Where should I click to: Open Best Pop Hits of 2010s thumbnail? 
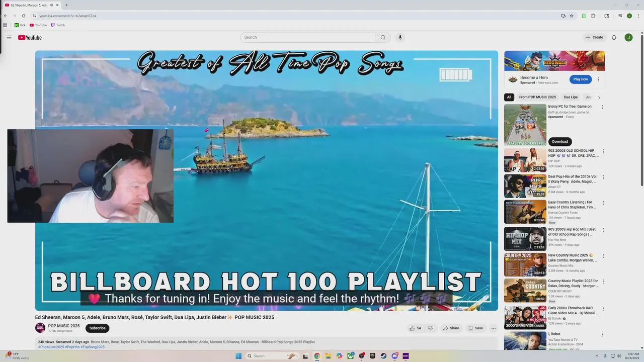pyautogui.click(x=525, y=186)
